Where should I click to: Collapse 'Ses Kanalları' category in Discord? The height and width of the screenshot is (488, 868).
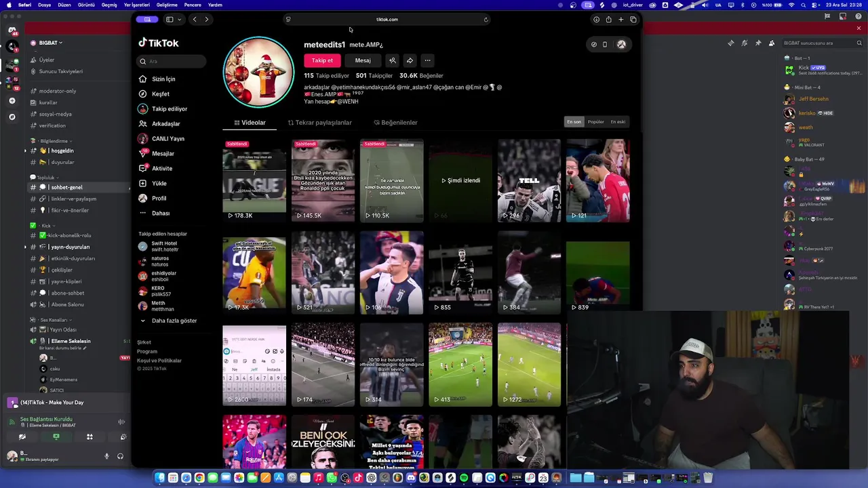click(50, 320)
